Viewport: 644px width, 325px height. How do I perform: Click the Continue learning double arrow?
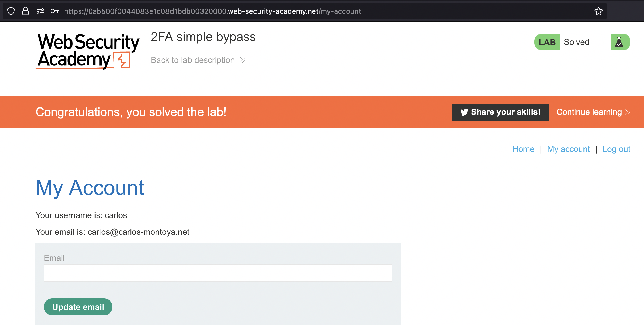[x=628, y=112]
